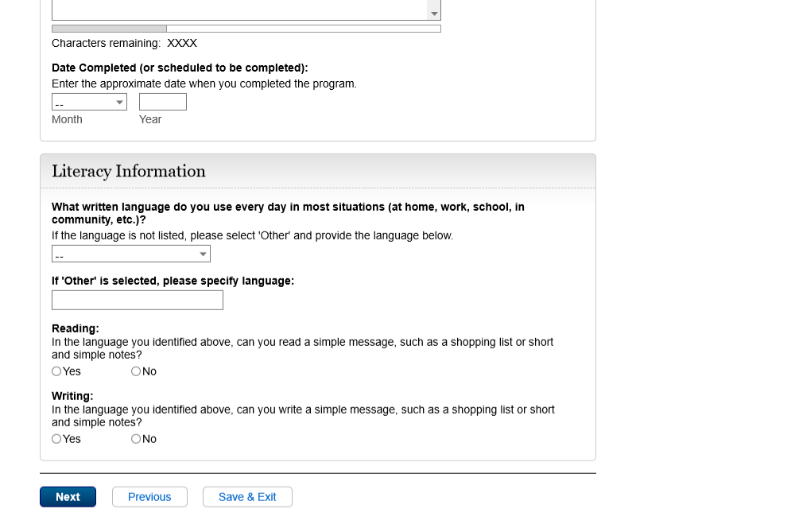Click the characters remaining progress bar
This screenshot has width=795, height=532.
[246, 29]
